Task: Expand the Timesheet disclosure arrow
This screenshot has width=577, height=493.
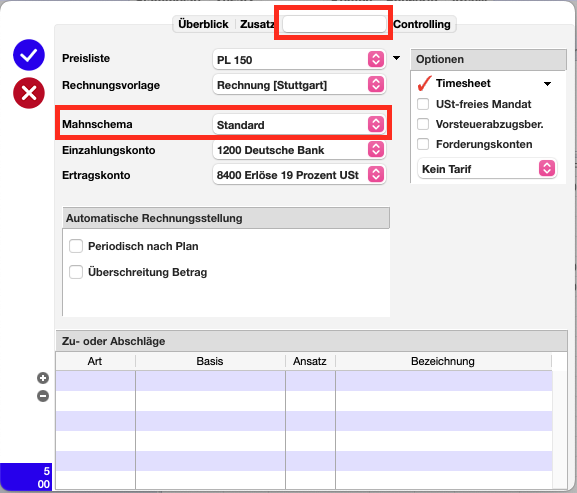Action: click(x=548, y=84)
